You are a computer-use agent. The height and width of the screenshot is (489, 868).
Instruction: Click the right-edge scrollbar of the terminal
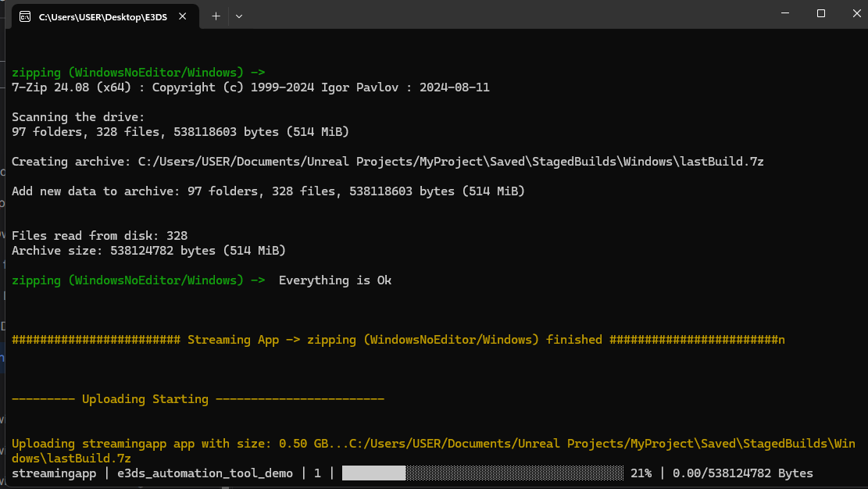[864, 234]
